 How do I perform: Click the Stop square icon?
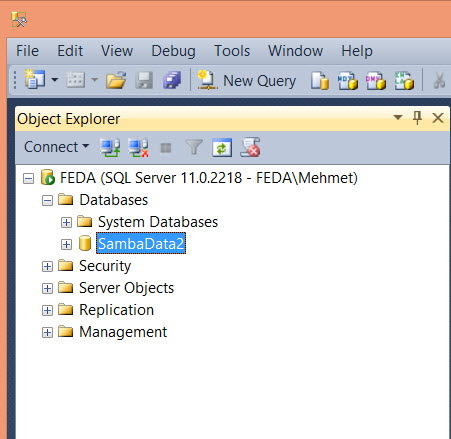(x=166, y=147)
